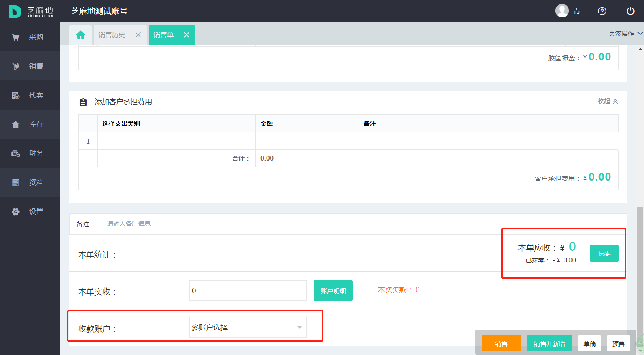Close the 销售历史 tab
Screen dimensions: 644x355
click(x=138, y=35)
